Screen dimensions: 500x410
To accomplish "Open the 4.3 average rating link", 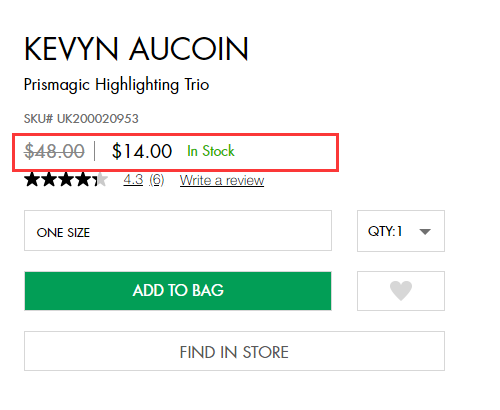I will click(133, 180).
